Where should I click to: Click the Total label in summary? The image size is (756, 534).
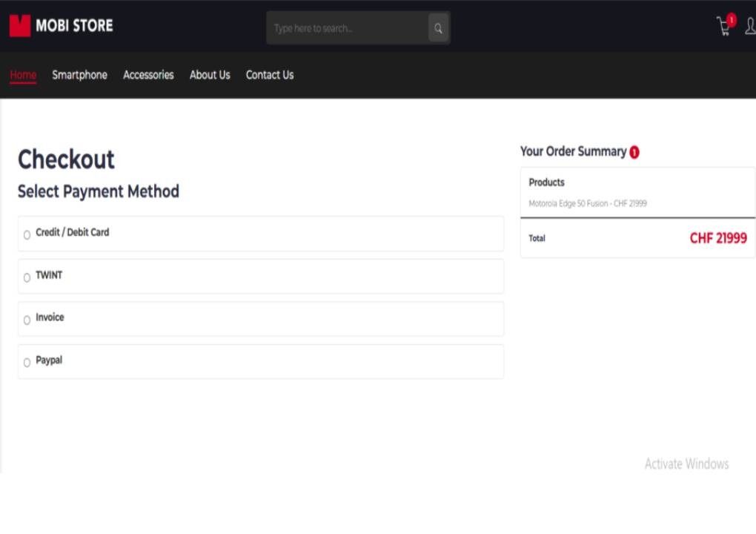[537, 238]
